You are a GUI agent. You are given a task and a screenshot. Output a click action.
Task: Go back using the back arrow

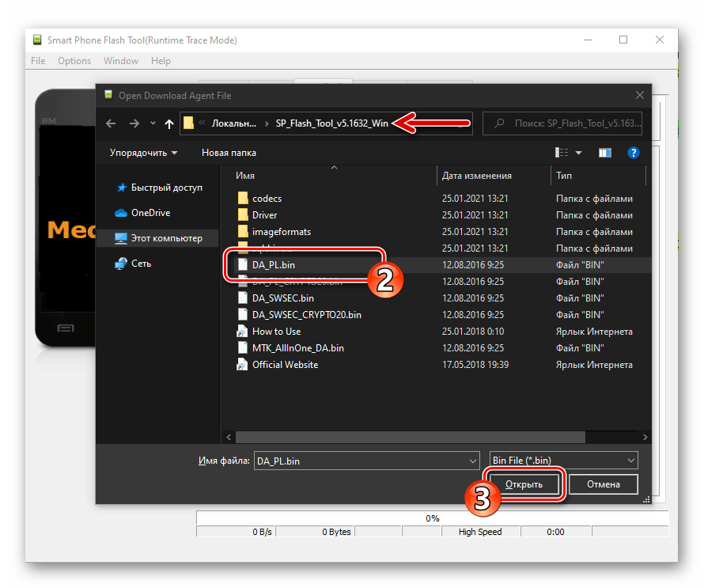(x=111, y=123)
